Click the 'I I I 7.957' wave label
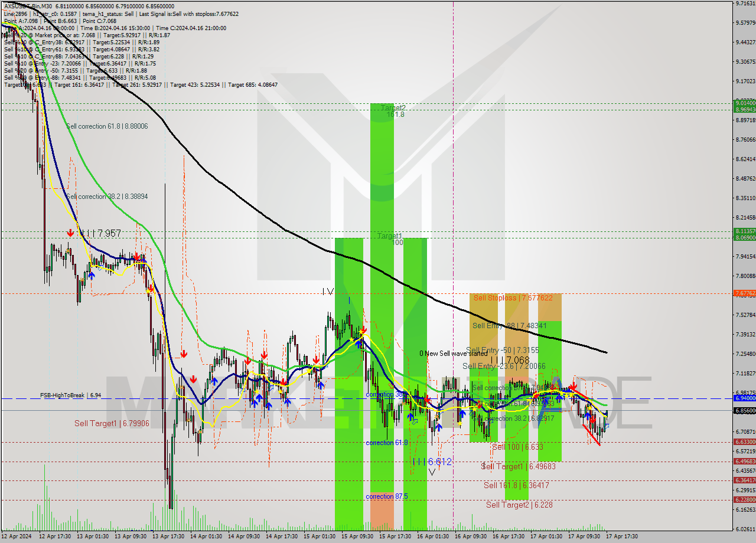The image size is (756, 543). tap(101, 234)
